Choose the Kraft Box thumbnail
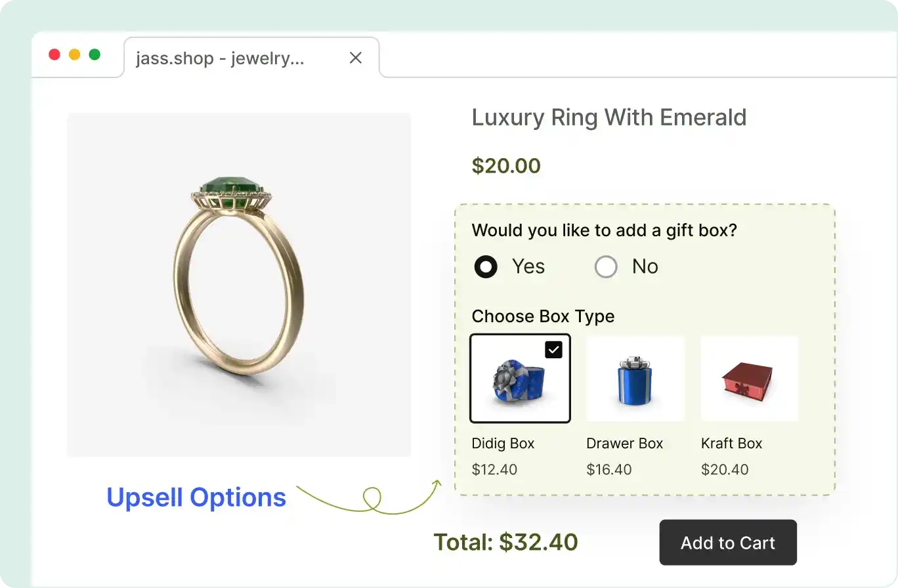Screen dimensions: 898x588 coord(750,379)
